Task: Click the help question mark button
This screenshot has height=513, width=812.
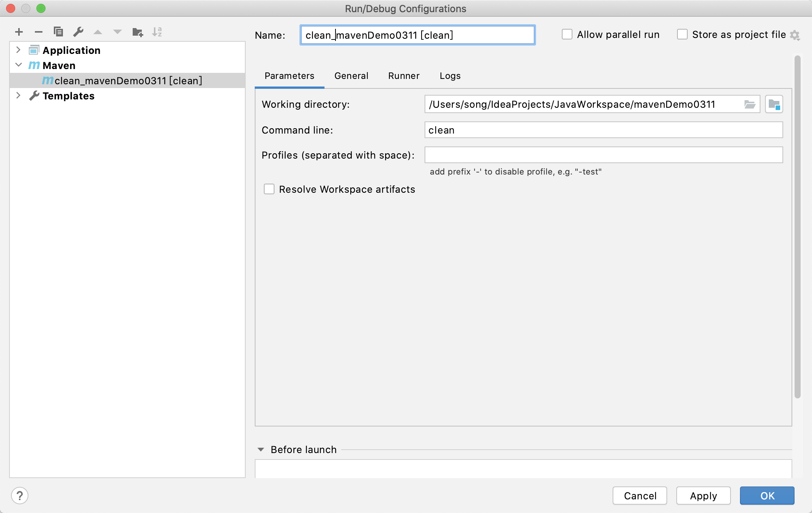Action: (x=20, y=496)
